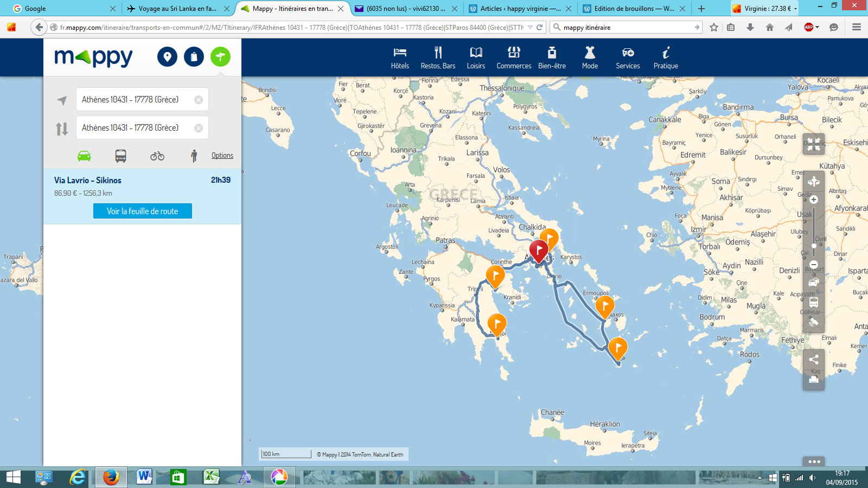Open the Hôtels category

tap(400, 57)
